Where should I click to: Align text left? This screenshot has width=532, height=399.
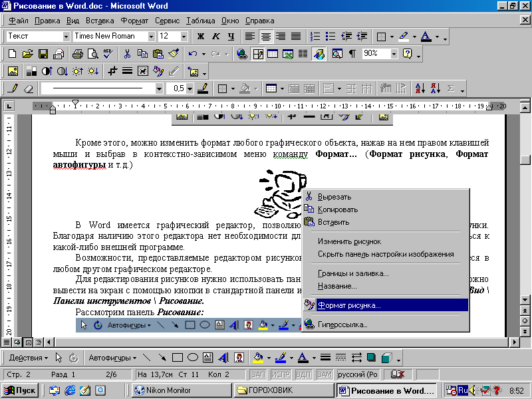[250, 36]
